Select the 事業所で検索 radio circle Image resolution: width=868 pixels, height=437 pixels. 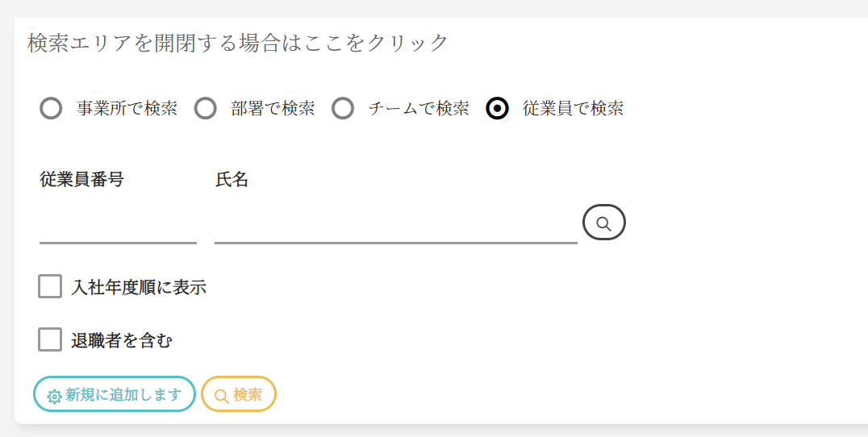point(51,108)
